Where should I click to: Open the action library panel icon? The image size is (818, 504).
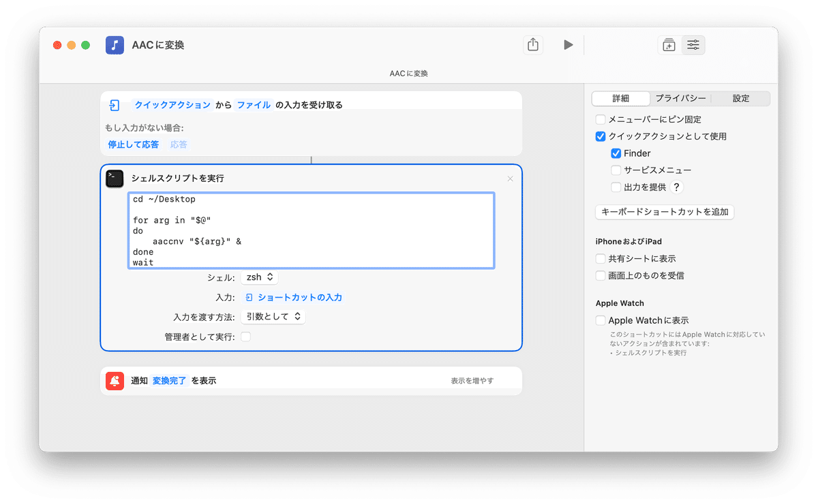coord(669,45)
